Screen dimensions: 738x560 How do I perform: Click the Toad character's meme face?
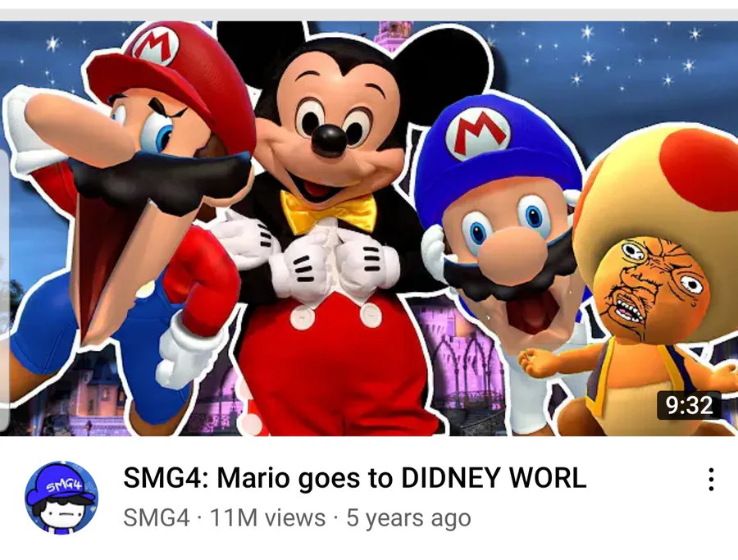pyautogui.click(x=651, y=287)
